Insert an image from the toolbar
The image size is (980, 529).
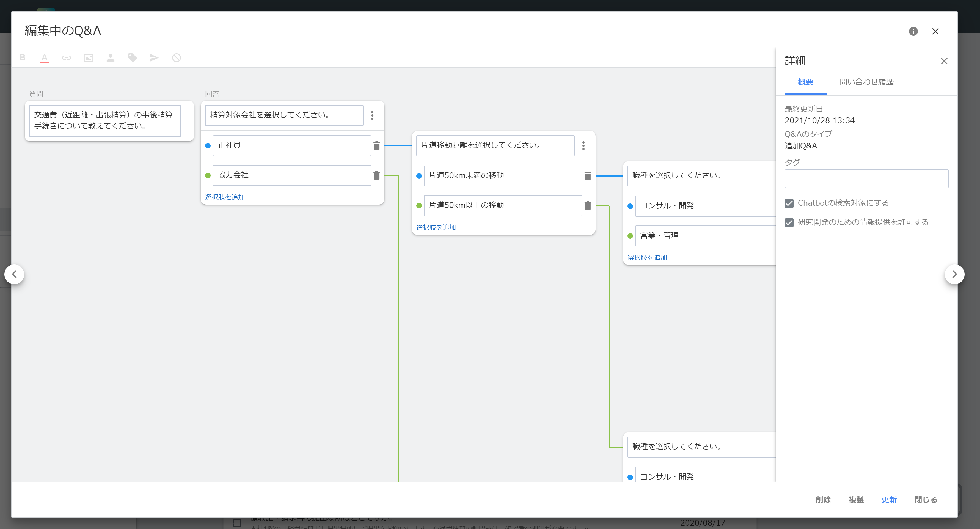coord(88,58)
